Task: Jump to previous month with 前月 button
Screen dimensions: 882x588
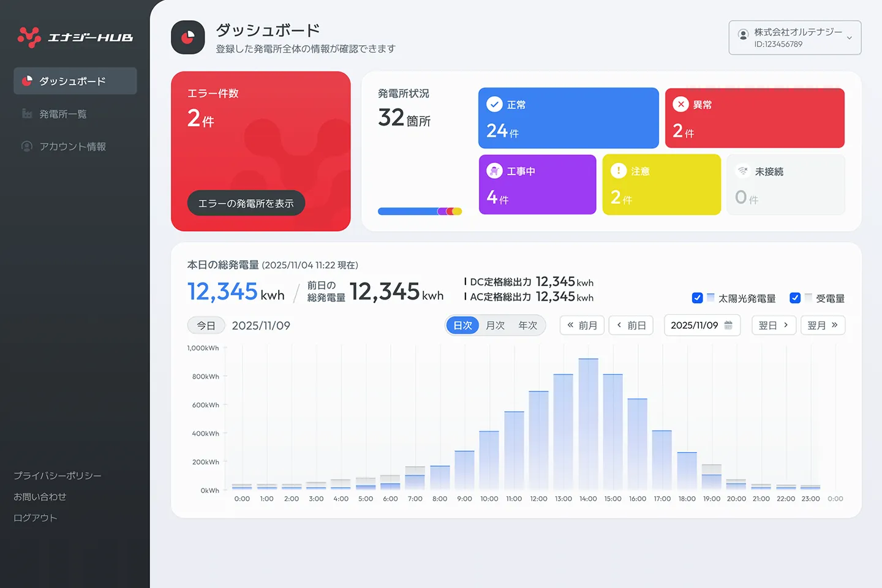Action: [582, 325]
